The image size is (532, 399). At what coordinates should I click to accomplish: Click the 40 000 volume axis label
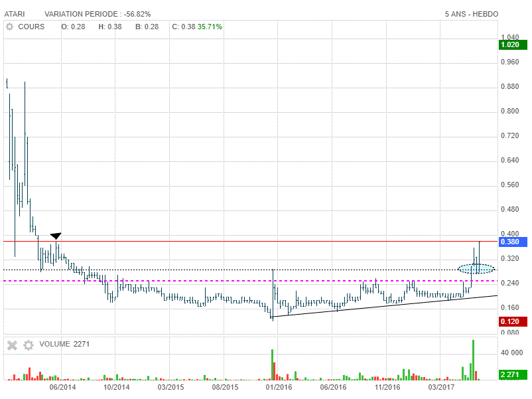pyautogui.click(x=512, y=353)
